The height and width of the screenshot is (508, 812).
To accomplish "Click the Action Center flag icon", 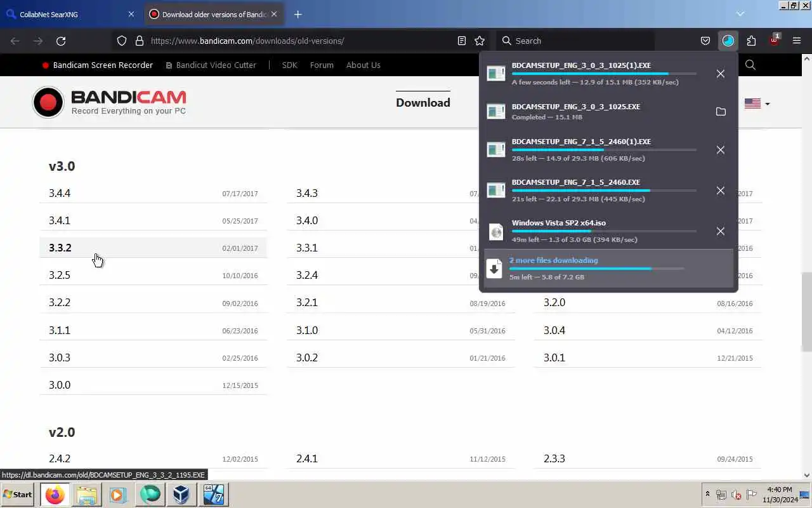I will (752, 495).
